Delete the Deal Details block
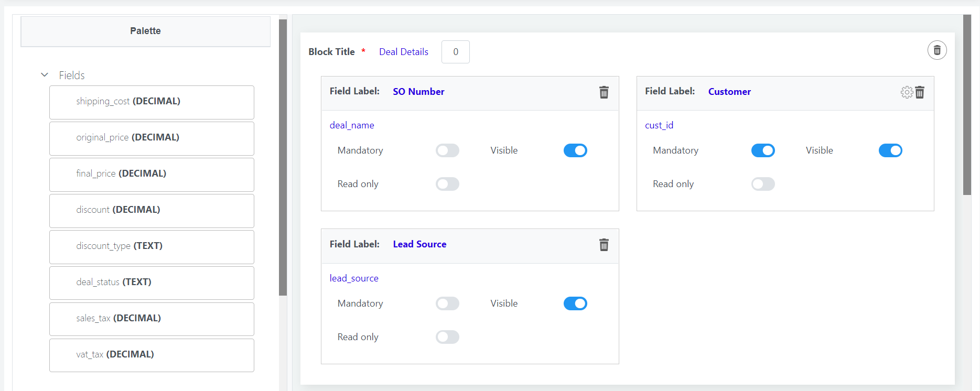Viewport: 980px width, 391px height. (936, 50)
